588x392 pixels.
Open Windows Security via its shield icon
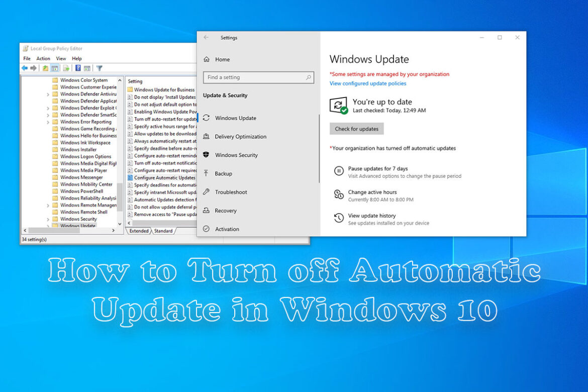206,155
